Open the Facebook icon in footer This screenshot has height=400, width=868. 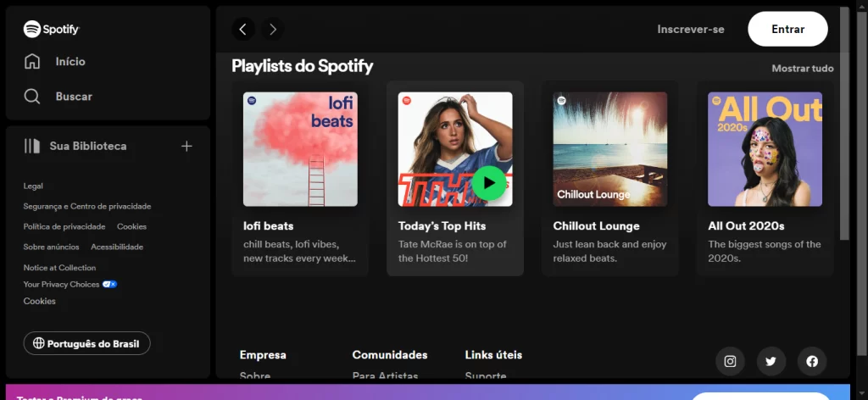pos(812,361)
